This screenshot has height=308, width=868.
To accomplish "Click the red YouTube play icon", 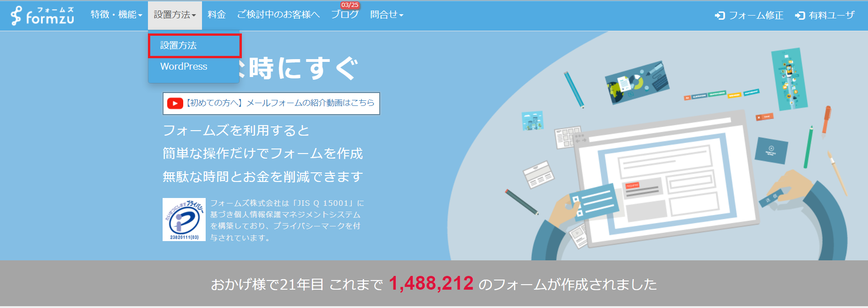I will 175,103.
